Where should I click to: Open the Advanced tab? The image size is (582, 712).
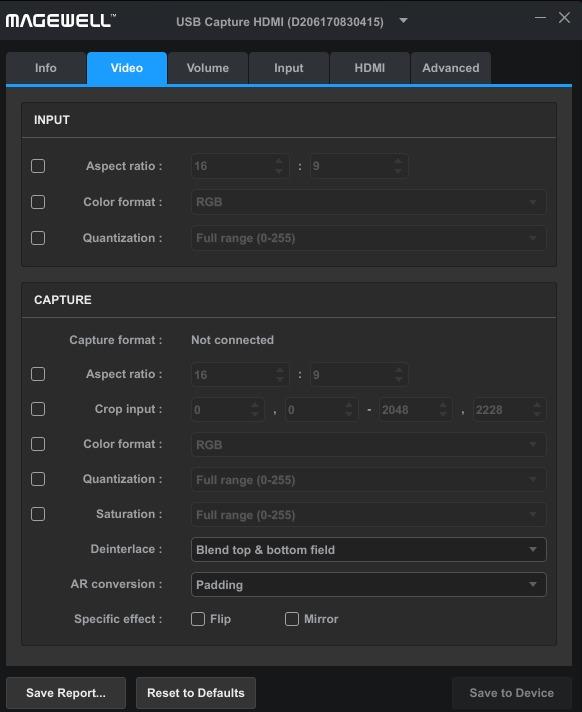point(450,68)
